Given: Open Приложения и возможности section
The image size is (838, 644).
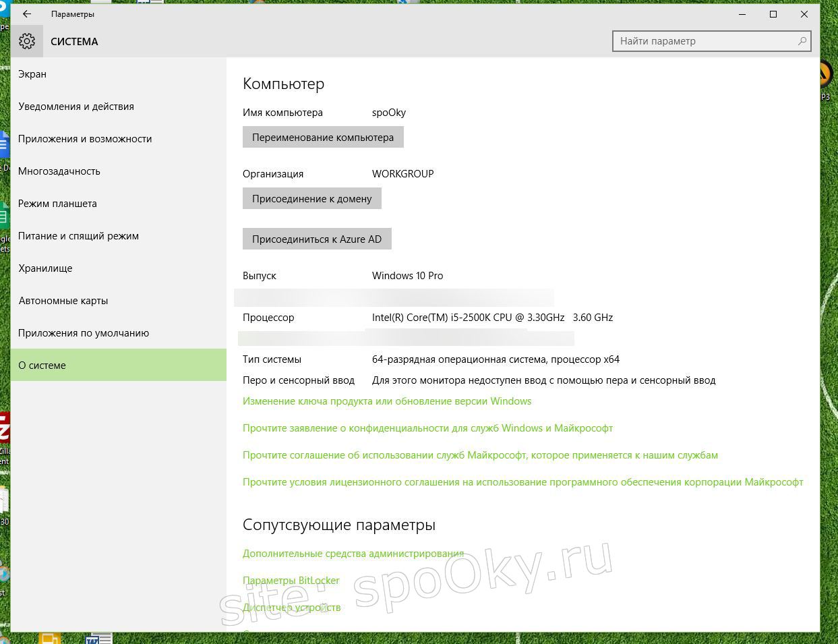Looking at the screenshot, I should click(119, 139).
